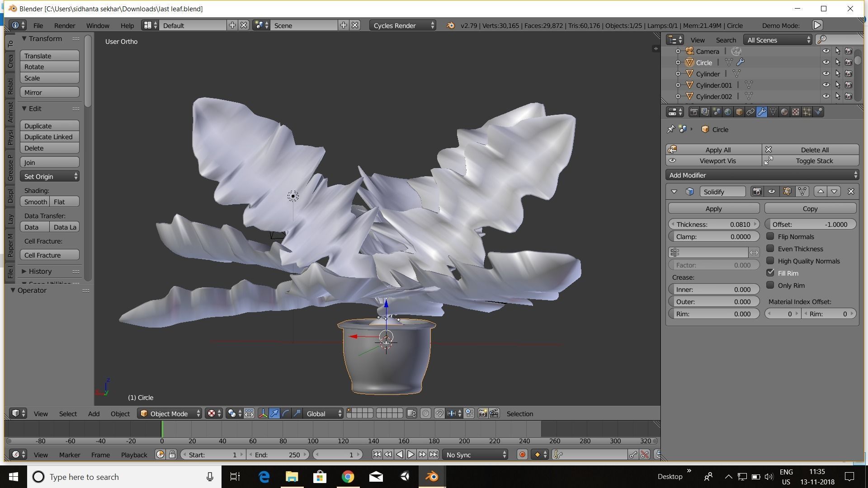Open the Physics properties tab
868x488 pixels.
point(818,112)
